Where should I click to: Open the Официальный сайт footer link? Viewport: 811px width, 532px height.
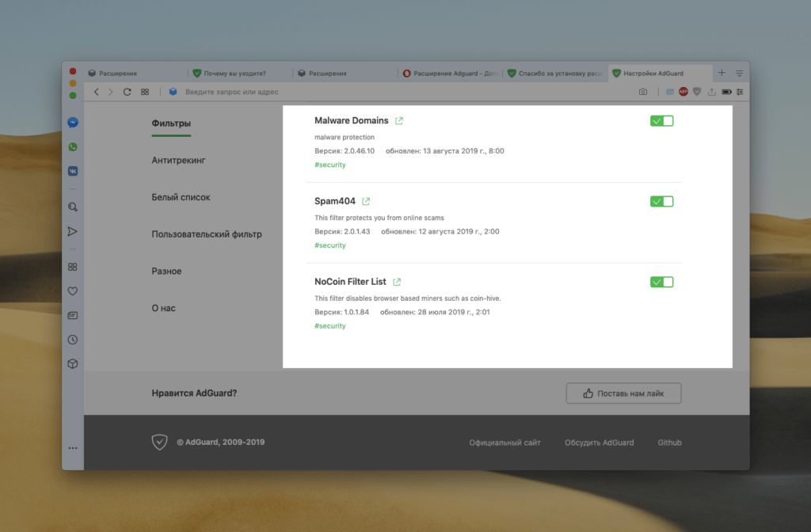[504, 443]
